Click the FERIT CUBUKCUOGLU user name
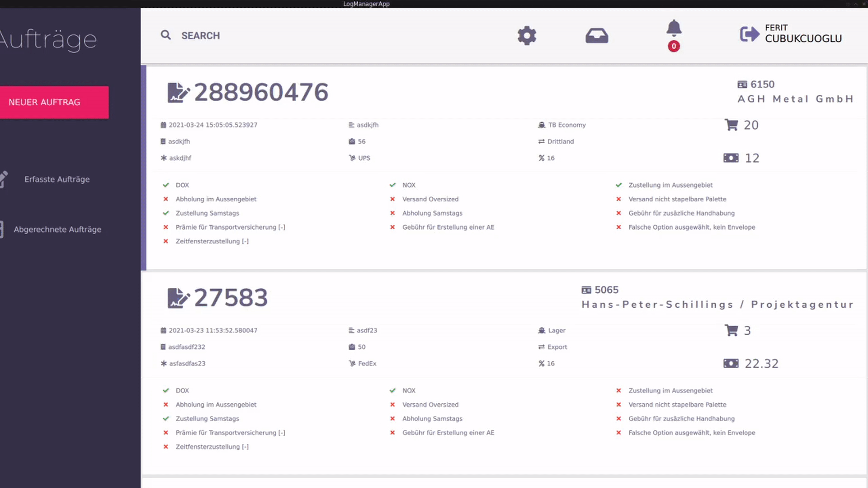The width and height of the screenshot is (868, 488). click(x=803, y=34)
